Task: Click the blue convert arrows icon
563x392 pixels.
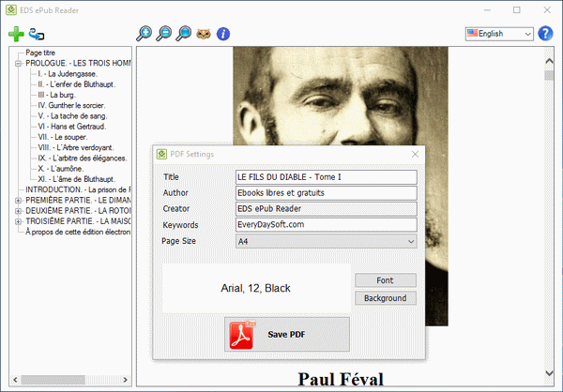Action: click(37, 34)
